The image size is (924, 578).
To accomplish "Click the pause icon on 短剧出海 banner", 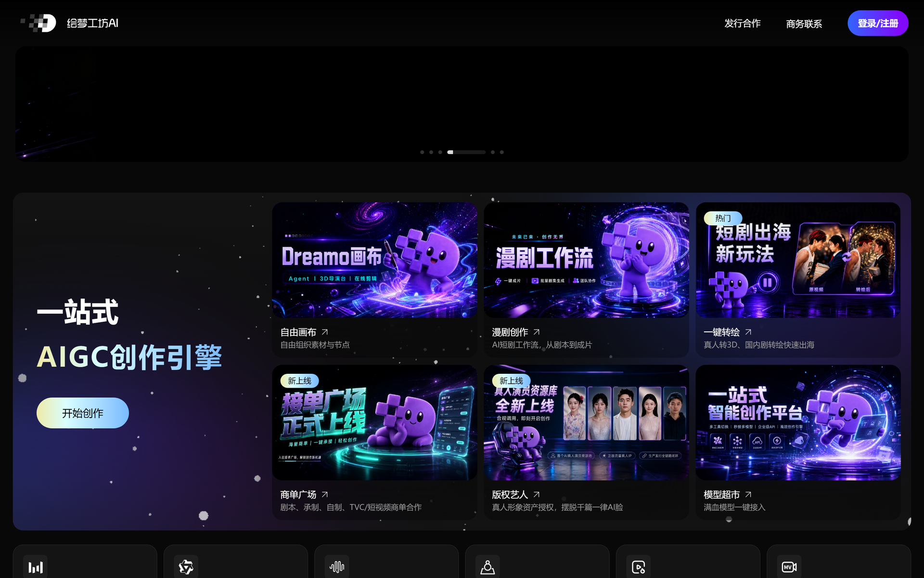I will pos(768,282).
